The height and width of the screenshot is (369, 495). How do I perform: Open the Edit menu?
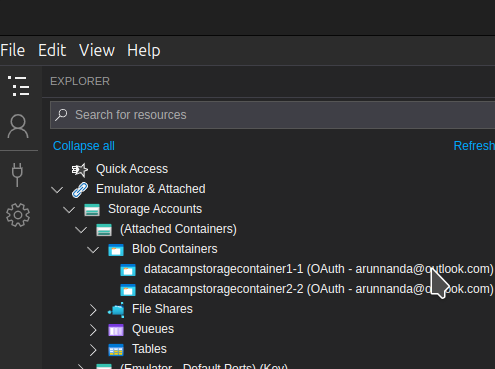(x=52, y=51)
